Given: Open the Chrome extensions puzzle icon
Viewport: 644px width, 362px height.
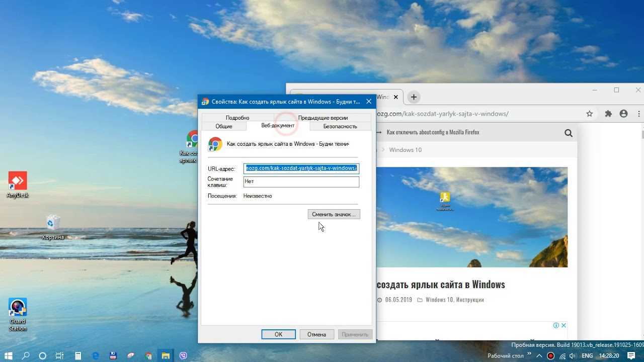Looking at the screenshot, I should point(608,114).
